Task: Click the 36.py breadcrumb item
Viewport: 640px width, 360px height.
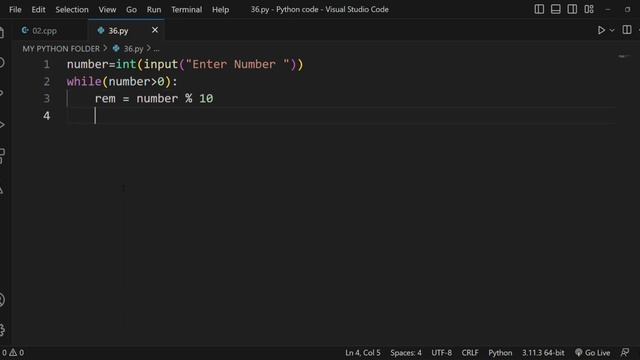Action: pos(129,49)
